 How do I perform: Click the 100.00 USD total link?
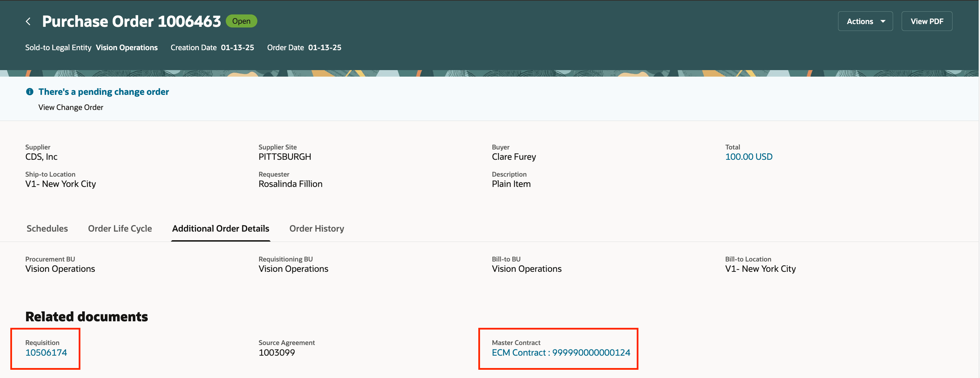coord(748,157)
